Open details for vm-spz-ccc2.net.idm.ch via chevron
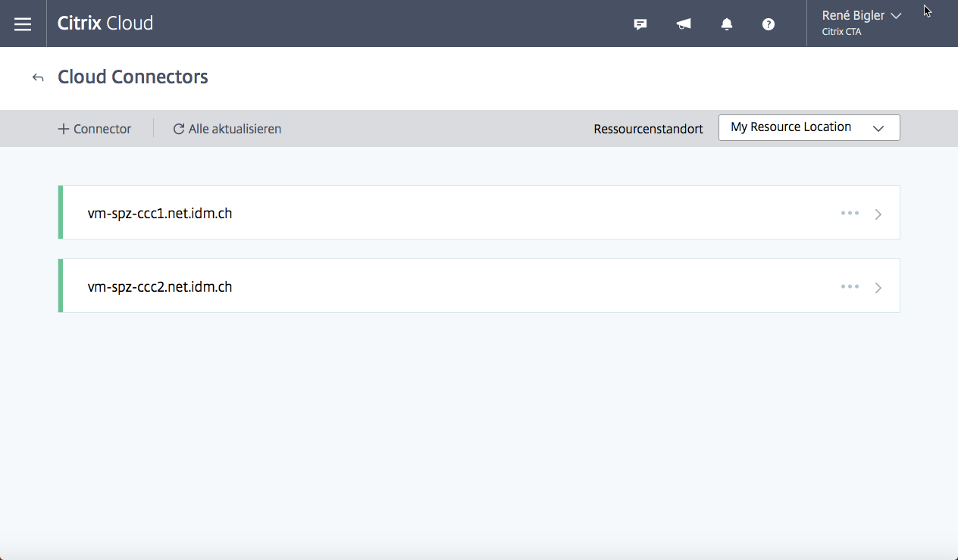 point(878,287)
